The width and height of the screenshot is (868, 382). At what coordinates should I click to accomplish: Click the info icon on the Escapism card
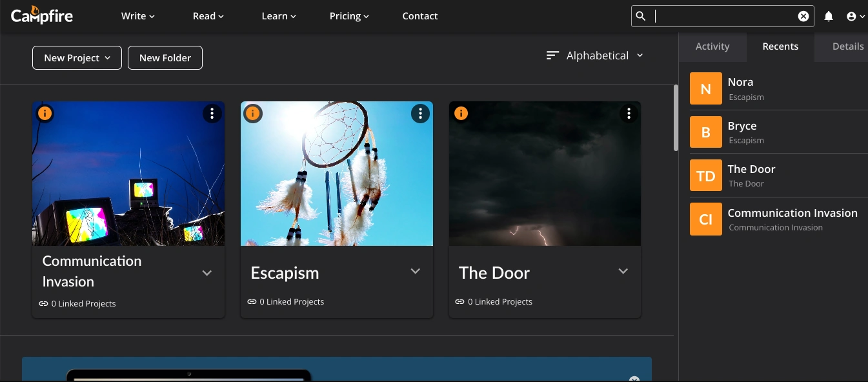[253, 113]
